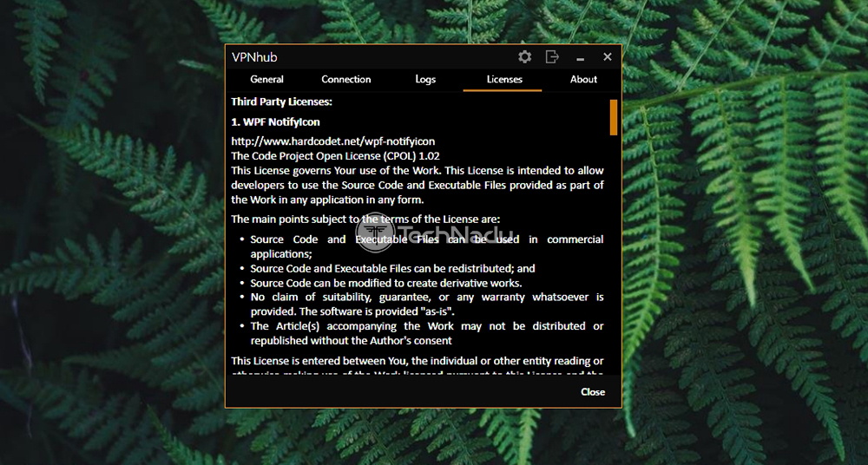Click bullet 'The Article(s) accompanying the Work'
868x465 pixels.
tap(427, 333)
